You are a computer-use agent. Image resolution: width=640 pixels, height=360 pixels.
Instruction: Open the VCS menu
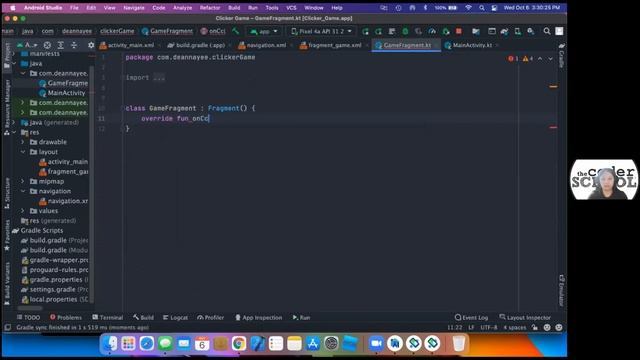[x=291, y=8]
